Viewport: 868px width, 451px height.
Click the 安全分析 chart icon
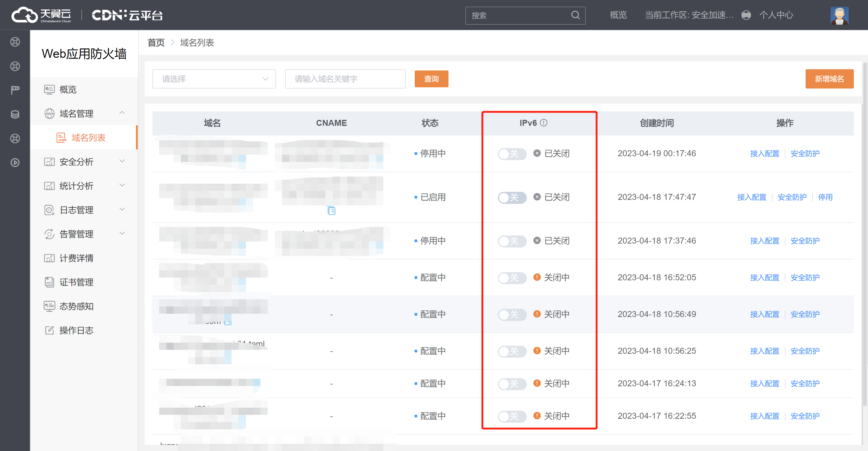[x=49, y=162]
